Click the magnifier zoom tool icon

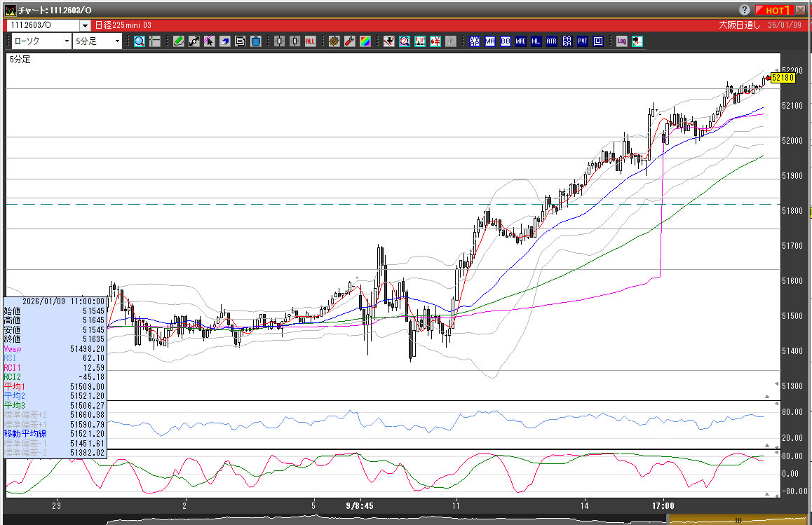pos(140,41)
